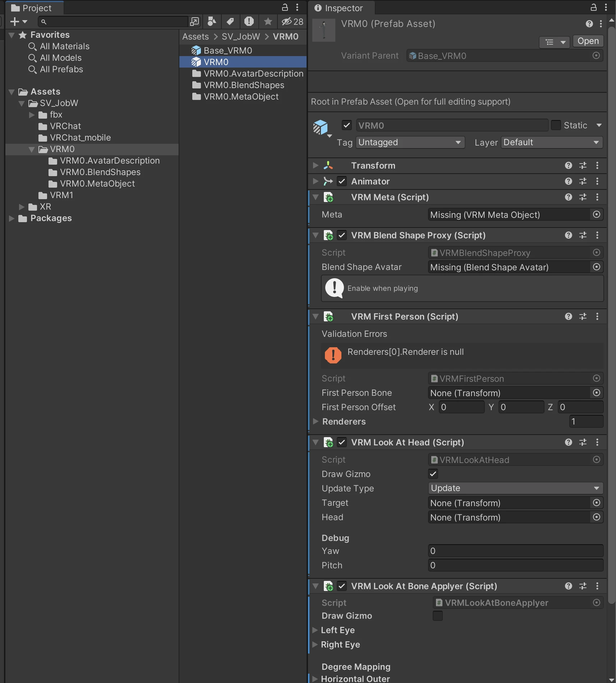Open the Project panel three-dot menu
The height and width of the screenshot is (683, 616).
297,8
